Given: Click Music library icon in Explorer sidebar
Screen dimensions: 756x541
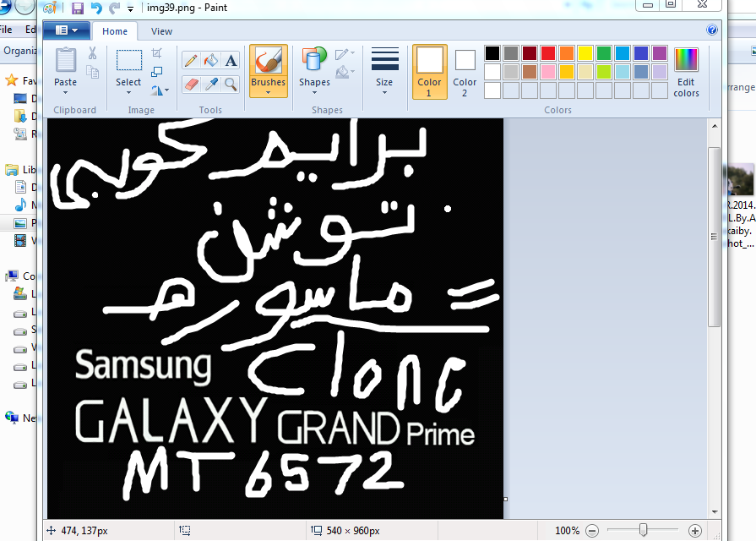Looking at the screenshot, I should tap(20, 205).
